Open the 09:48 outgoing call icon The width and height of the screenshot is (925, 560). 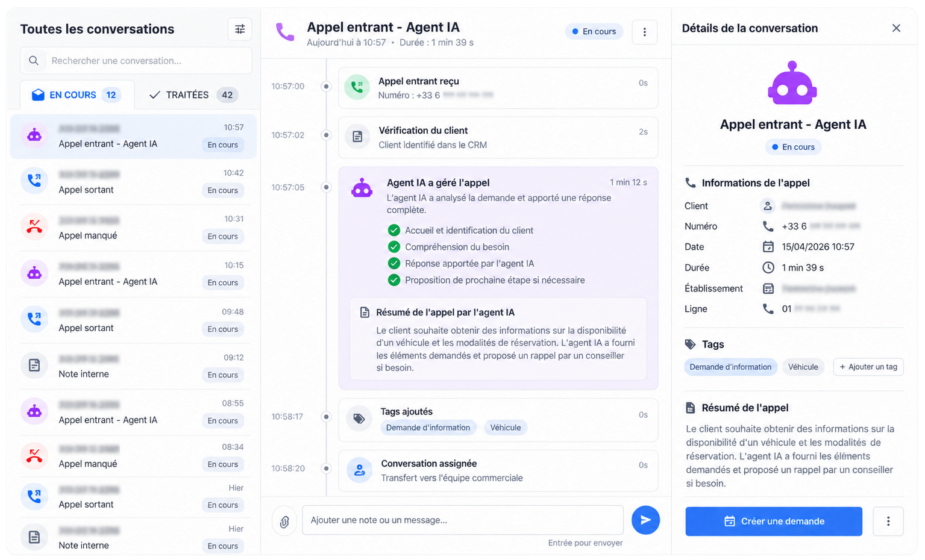[x=34, y=319]
